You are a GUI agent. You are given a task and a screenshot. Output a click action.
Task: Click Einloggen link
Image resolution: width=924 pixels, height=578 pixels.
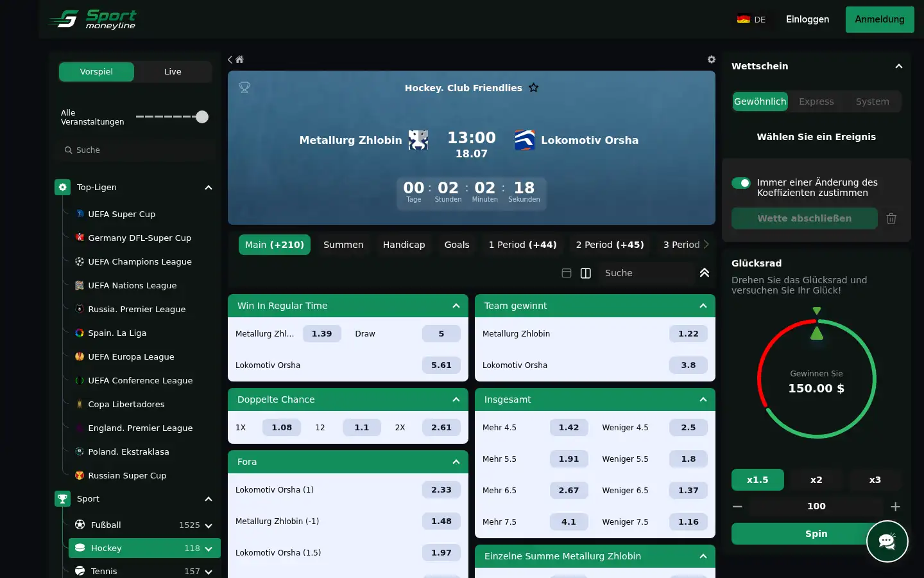tap(807, 19)
